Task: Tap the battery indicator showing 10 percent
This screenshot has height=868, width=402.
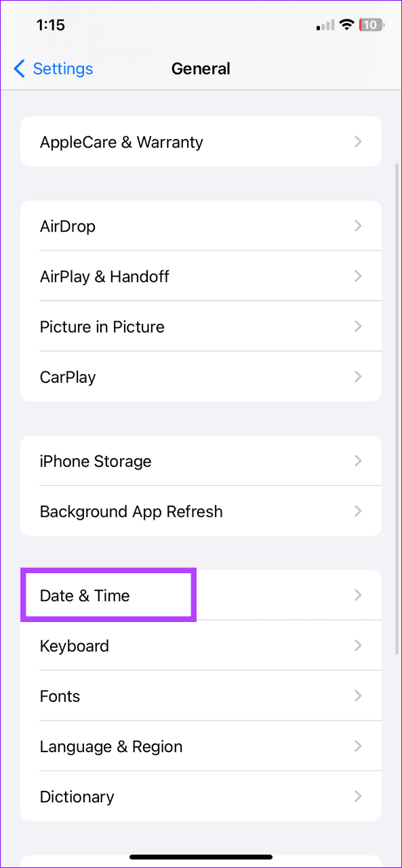Action: point(371,24)
